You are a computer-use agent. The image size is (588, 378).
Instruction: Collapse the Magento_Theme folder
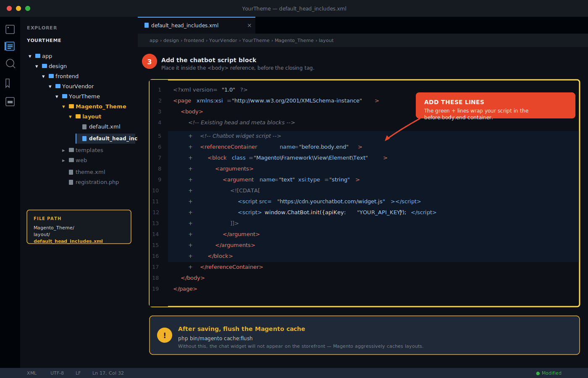coord(64,106)
